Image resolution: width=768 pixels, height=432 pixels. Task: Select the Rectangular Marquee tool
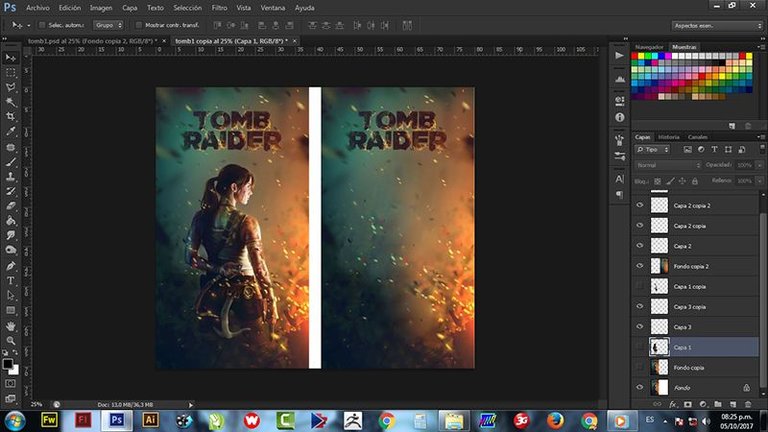pyautogui.click(x=10, y=73)
